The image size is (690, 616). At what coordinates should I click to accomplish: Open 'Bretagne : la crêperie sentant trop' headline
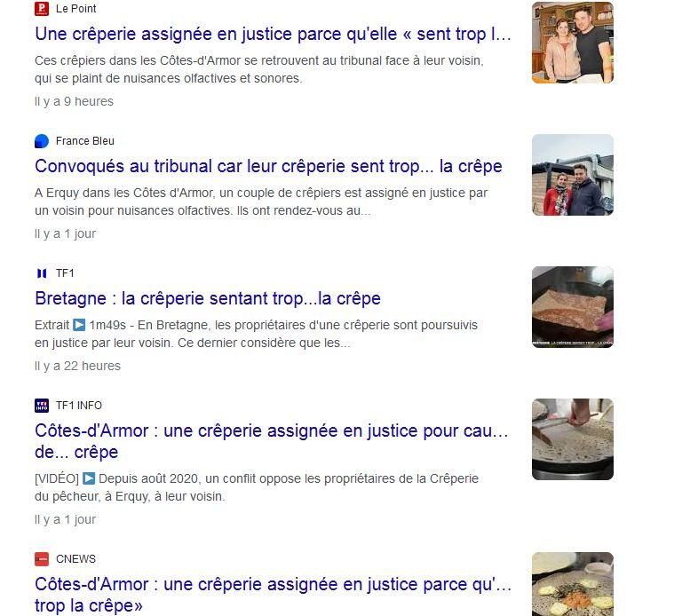click(x=208, y=298)
